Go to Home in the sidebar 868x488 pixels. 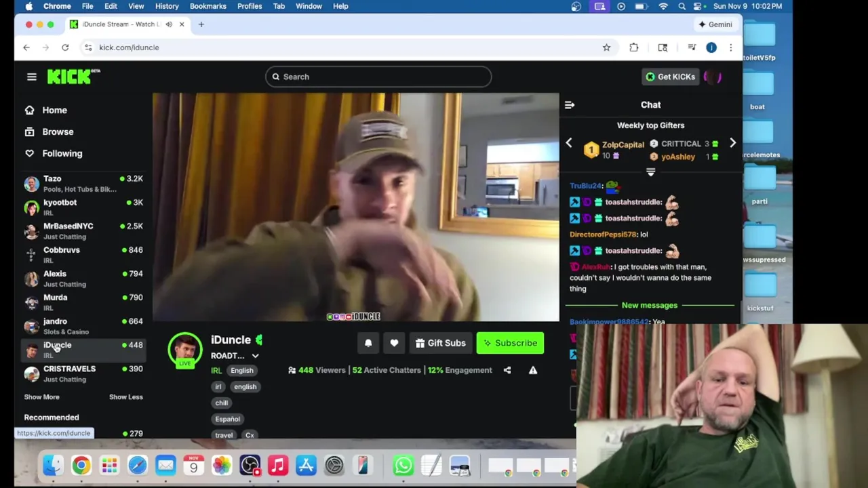pos(46,110)
